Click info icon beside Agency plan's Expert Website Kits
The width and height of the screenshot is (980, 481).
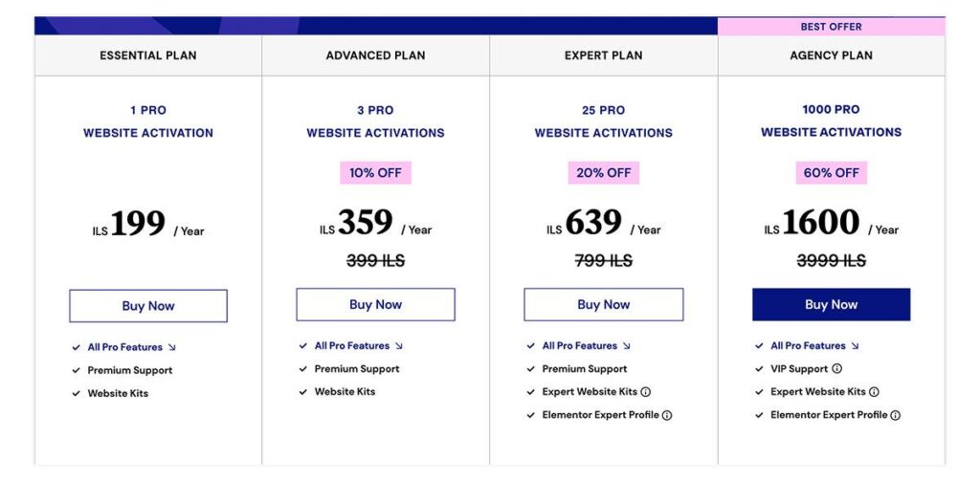point(874,392)
